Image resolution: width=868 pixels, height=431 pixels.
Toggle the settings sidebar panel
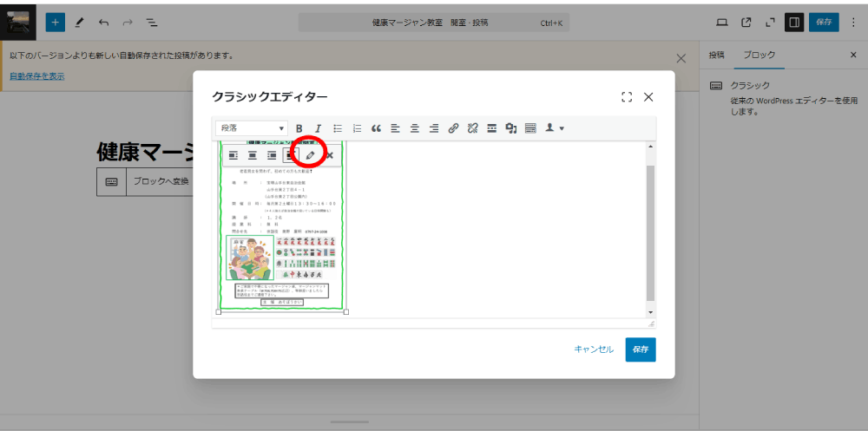793,22
